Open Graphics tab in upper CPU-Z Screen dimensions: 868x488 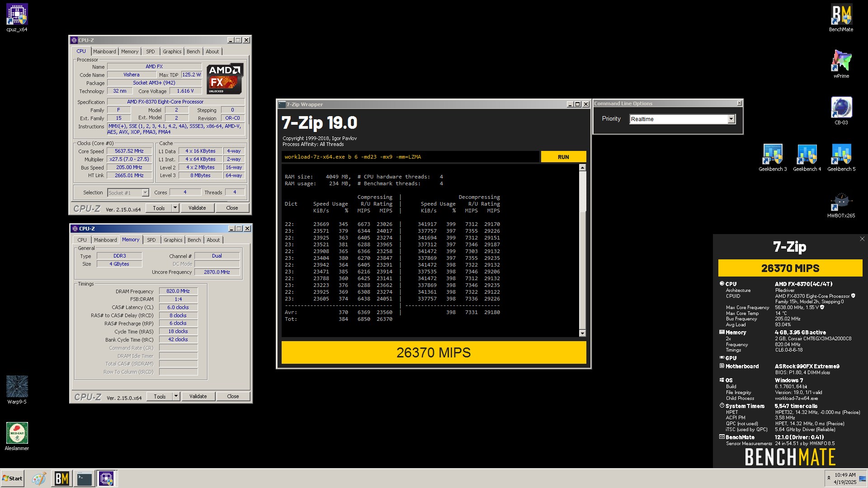172,52
